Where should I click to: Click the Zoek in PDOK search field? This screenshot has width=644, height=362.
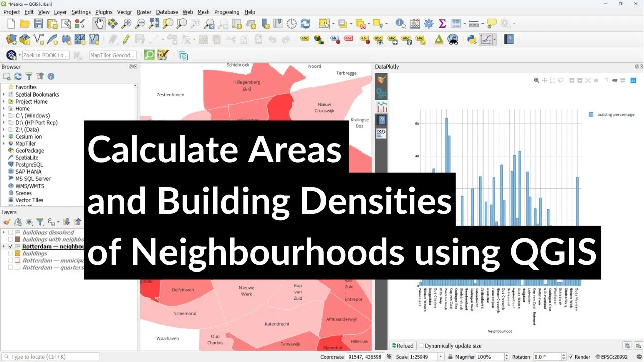pyautogui.click(x=45, y=55)
